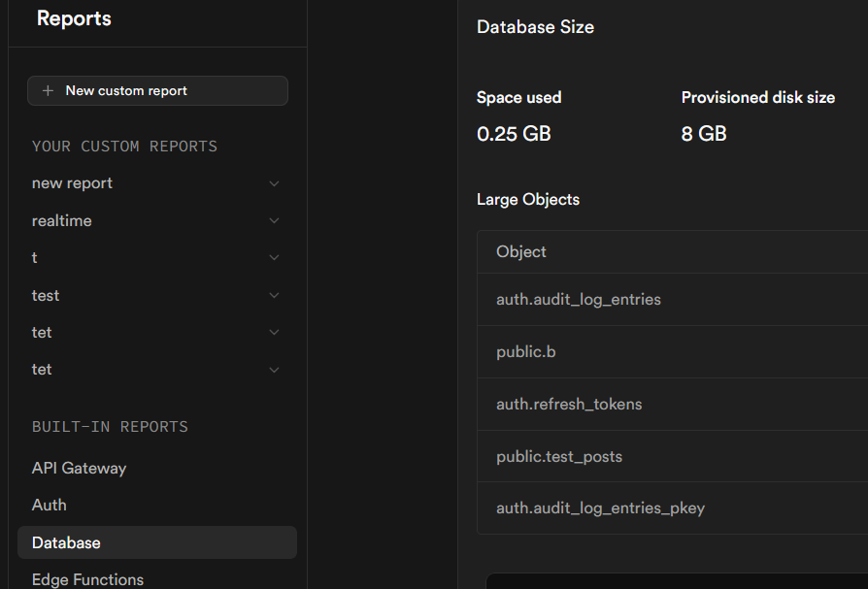The image size is (868, 589).
Task: Open the 'new report' custom report
Action: click(x=72, y=183)
